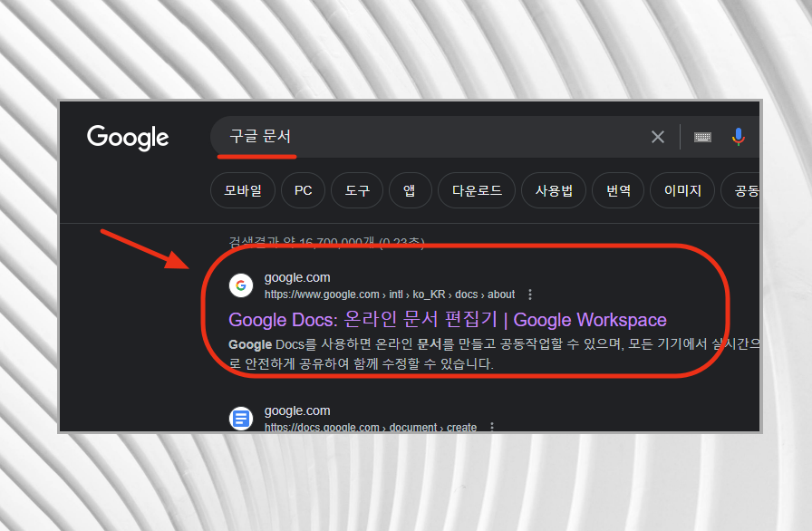Image resolution: width=812 pixels, height=531 pixels.
Task: Open Google Docs: 온라인 문서 편집기 result link
Action: pyautogui.click(x=448, y=319)
